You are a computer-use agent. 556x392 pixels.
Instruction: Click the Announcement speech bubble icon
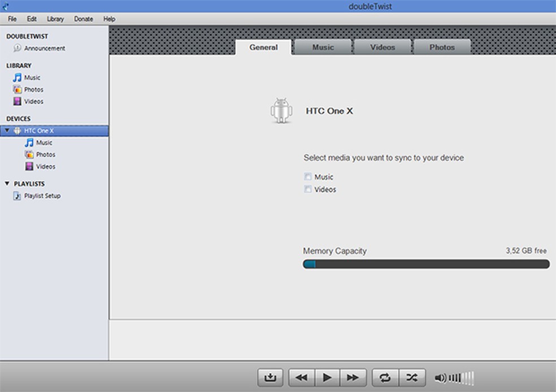[17, 48]
